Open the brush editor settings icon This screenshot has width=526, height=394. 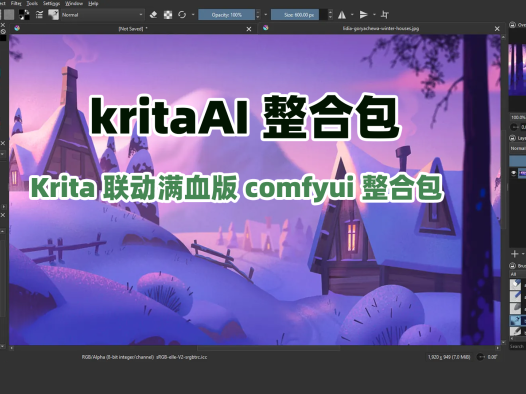click(x=39, y=15)
